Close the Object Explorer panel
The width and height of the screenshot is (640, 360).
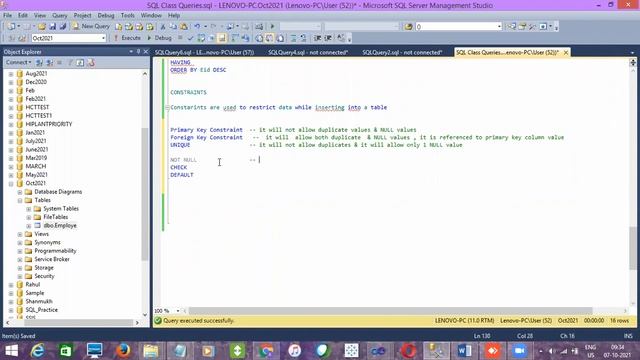(146, 51)
